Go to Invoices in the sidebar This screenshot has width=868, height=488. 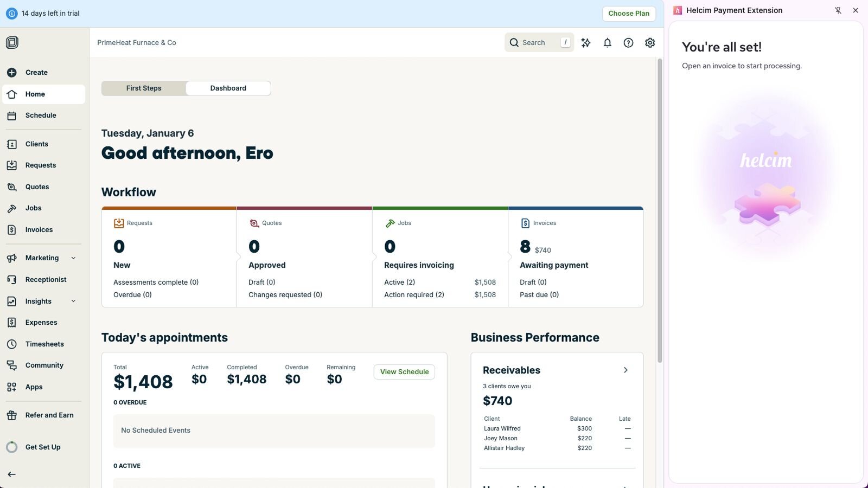[39, 230]
